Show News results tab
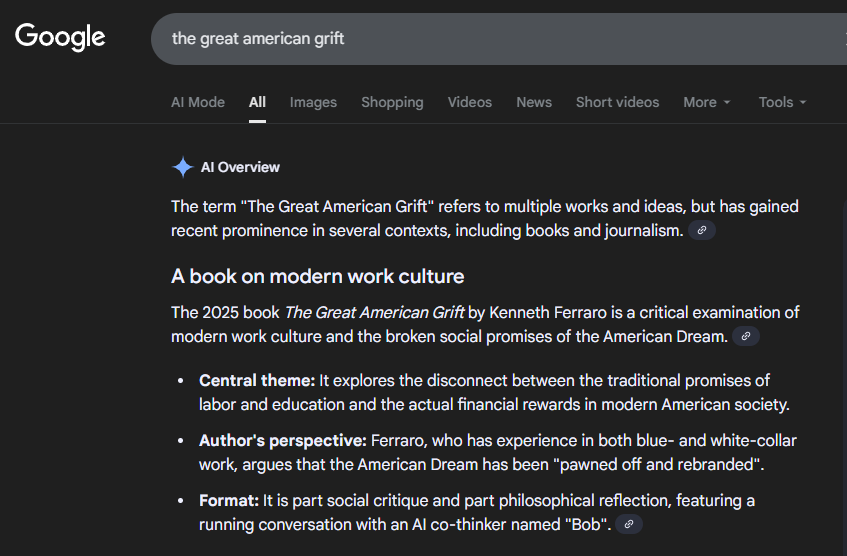Image resolution: width=847 pixels, height=556 pixels. pos(534,102)
